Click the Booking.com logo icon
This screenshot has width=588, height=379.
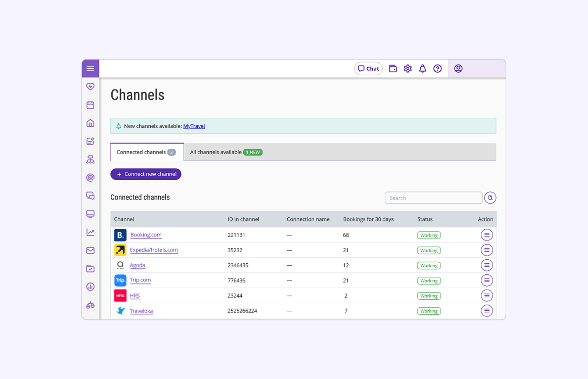120,235
